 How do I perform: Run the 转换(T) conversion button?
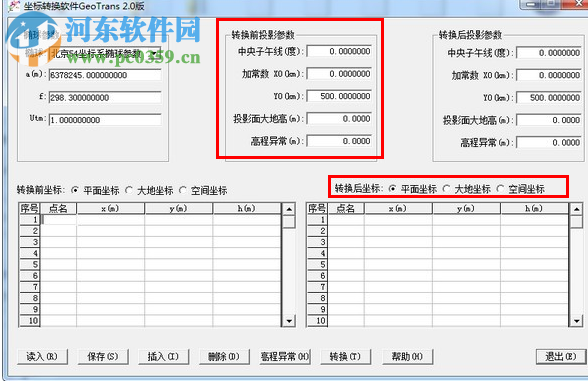[x=345, y=357]
